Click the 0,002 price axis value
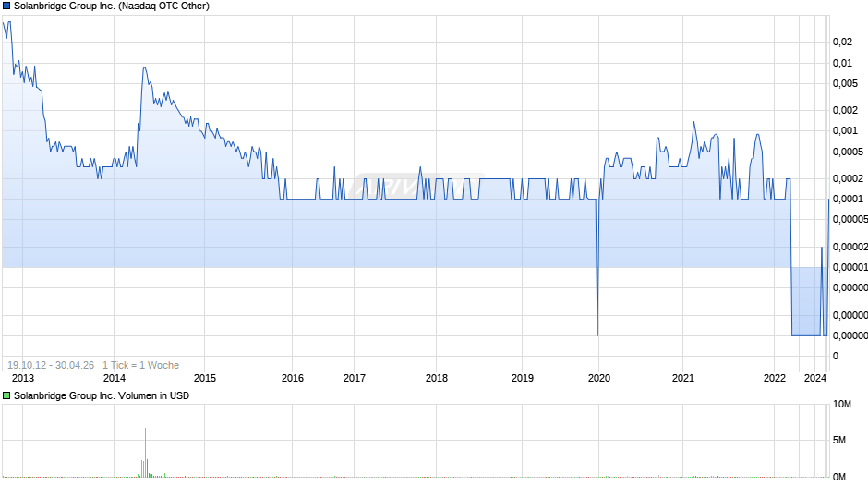 pos(845,110)
